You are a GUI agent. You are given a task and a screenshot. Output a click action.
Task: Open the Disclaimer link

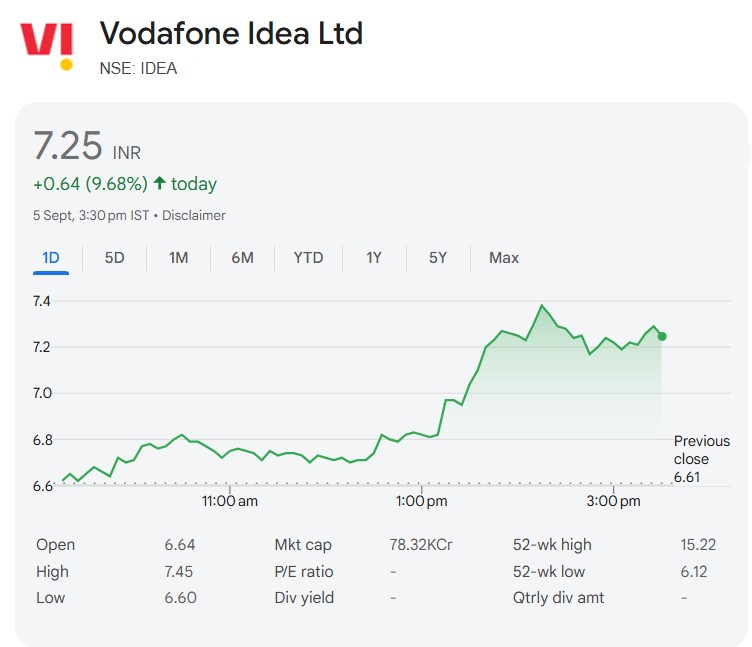point(194,215)
